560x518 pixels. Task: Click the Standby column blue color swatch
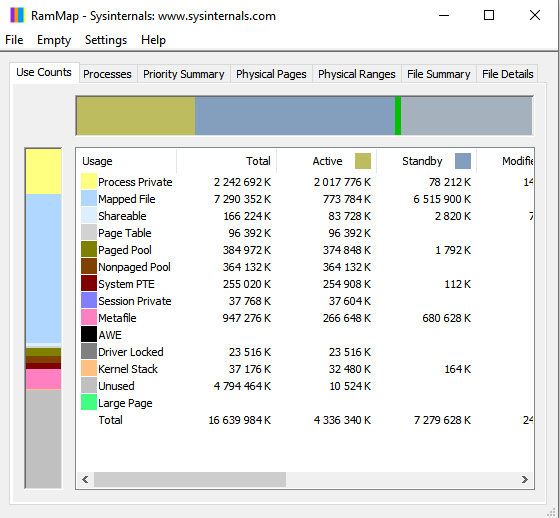(x=463, y=161)
